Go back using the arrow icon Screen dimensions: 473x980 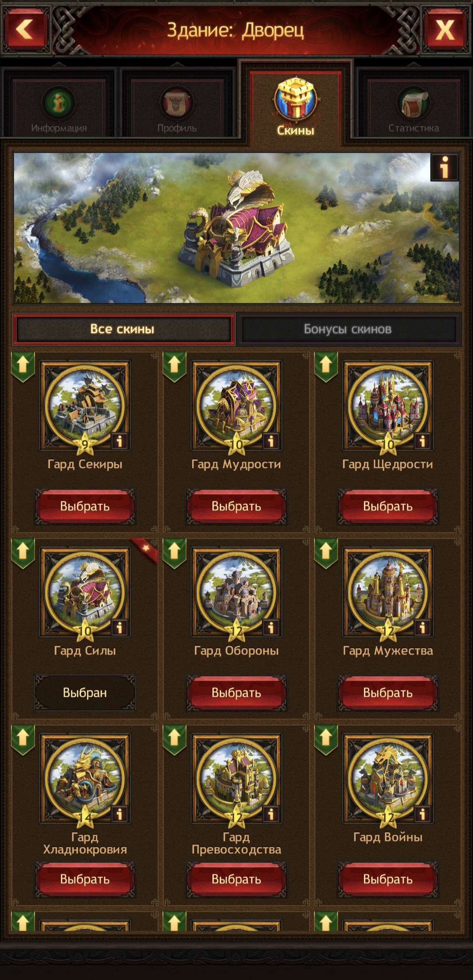25,30
